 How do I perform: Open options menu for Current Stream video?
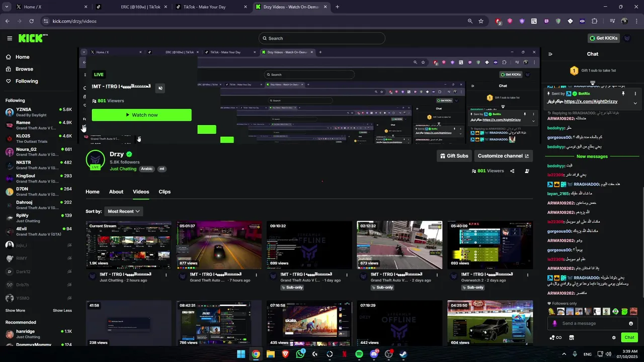(166, 275)
